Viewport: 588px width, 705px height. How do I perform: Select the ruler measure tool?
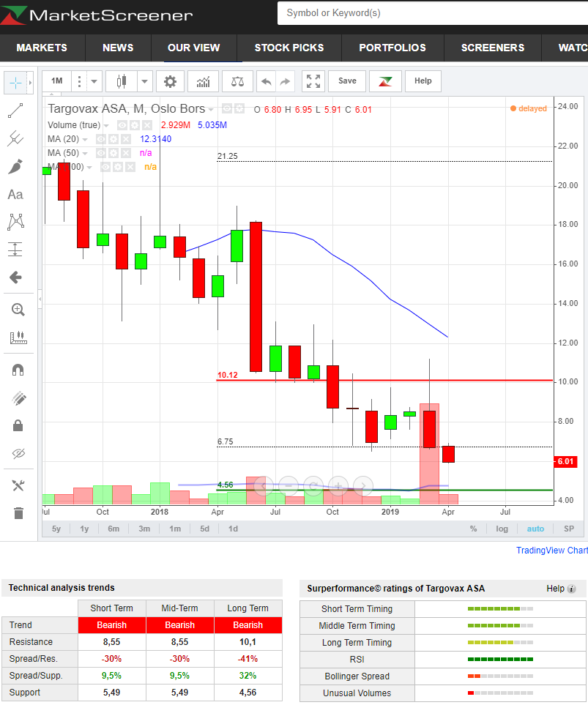tap(18, 337)
